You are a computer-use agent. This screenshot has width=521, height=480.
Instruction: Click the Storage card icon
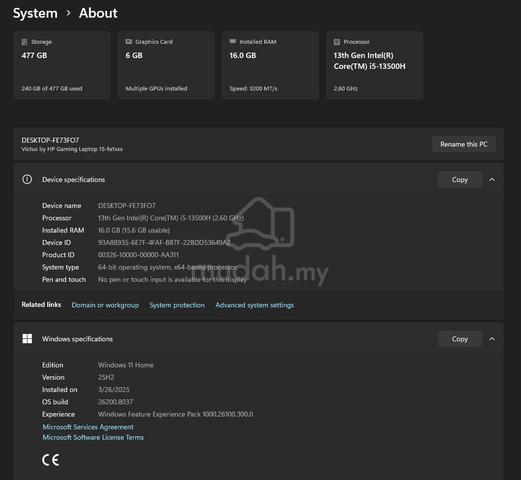24,42
